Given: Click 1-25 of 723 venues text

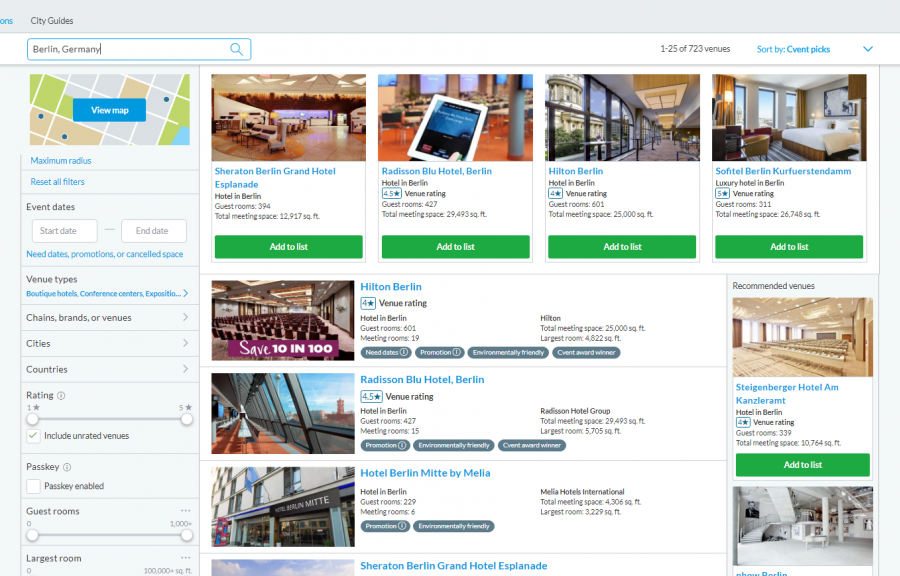Looking at the screenshot, I should [695, 49].
